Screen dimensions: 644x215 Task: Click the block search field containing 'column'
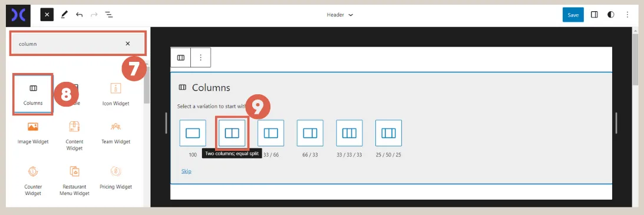click(x=78, y=44)
